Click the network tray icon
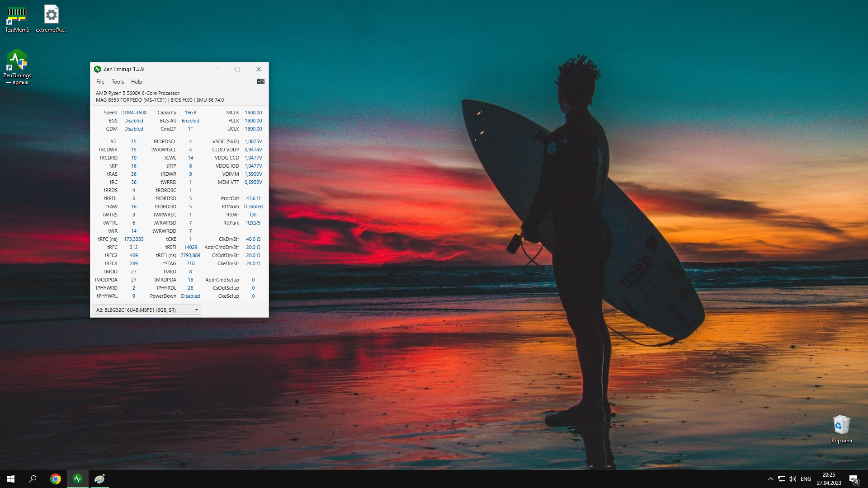The height and width of the screenshot is (488, 868). (781, 479)
